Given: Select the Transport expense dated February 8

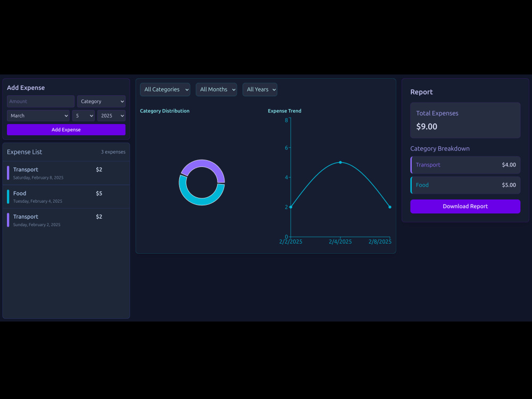Looking at the screenshot, I should pyautogui.click(x=66, y=173).
